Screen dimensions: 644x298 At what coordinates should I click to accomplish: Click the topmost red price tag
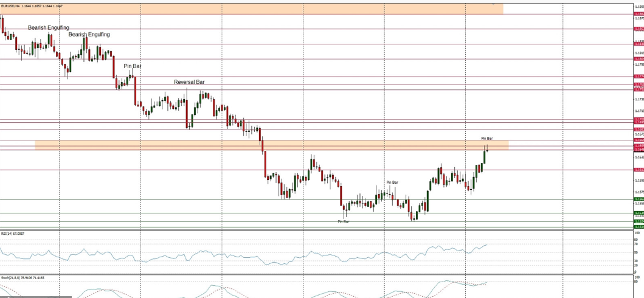(639, 13)
